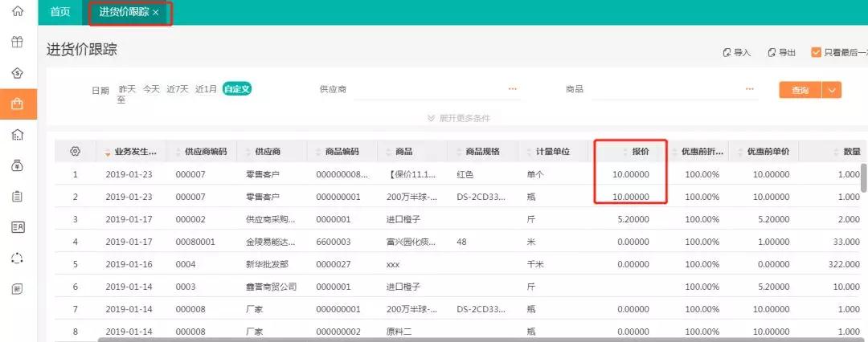868x342 pixels.
Task: Select the active orange shopping bag icon
Action: pos(17,104)
